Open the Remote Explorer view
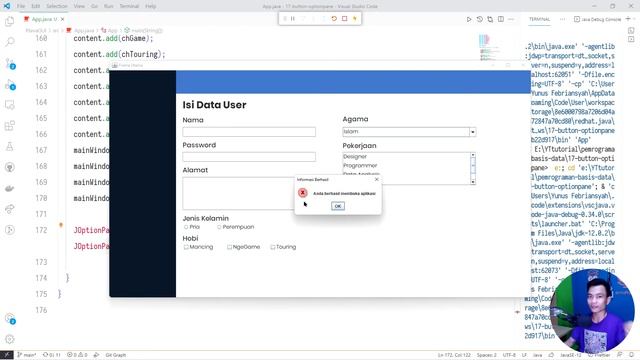 (9, 105)
